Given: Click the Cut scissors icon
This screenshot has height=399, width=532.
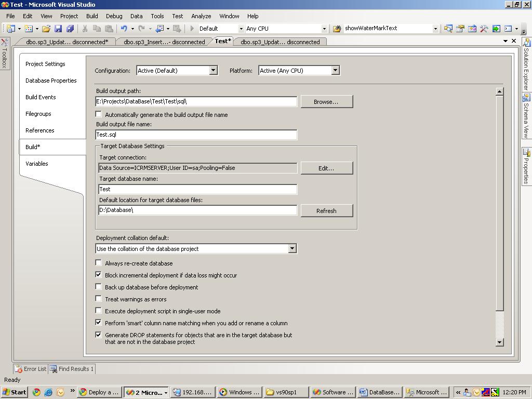Looking at the screenshot, I should click(x=85, y=29).
